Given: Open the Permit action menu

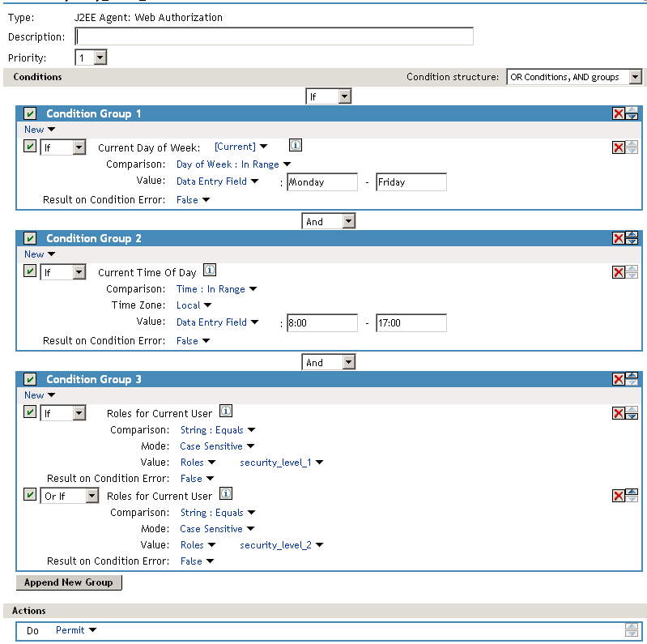Looking at the screenshot, I should (x=76, y=630).
